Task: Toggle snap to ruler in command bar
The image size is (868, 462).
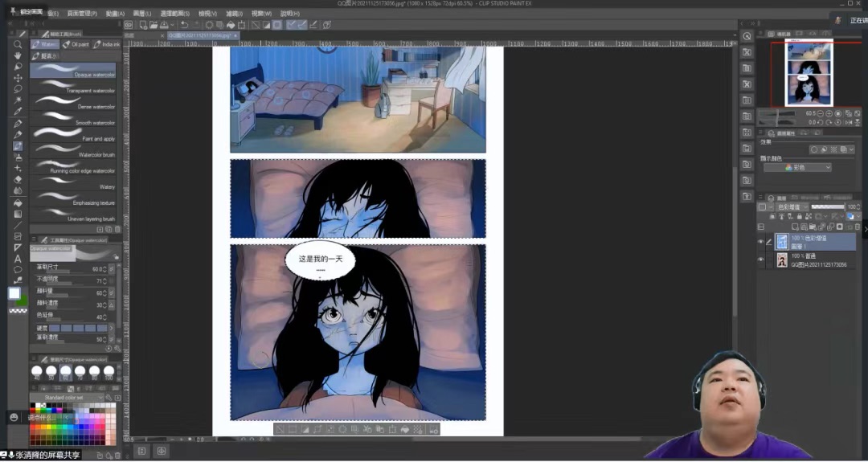Action: [291, 25]
